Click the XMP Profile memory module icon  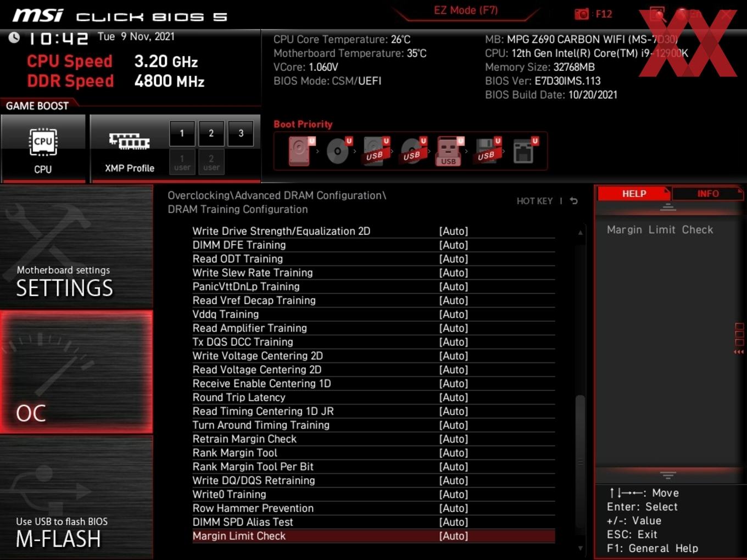coord(129,141)
